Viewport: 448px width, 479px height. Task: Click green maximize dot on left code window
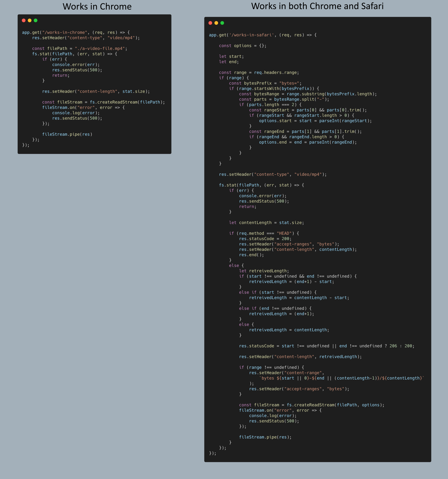coord(36,21)
